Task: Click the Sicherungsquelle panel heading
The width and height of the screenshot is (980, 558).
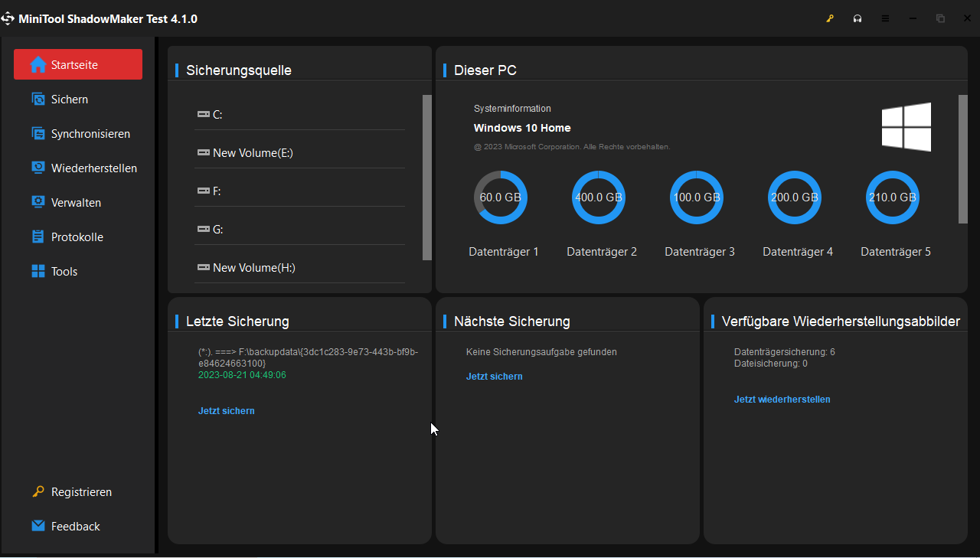Action: tap(239, 70)
